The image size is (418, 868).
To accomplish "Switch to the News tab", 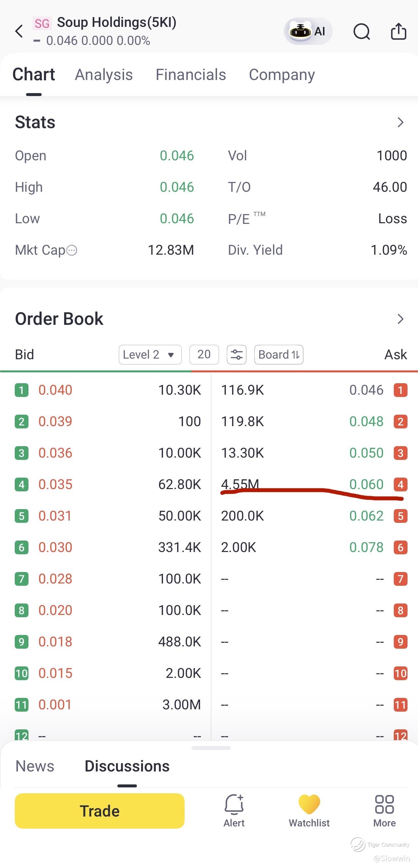I will 35,766.
